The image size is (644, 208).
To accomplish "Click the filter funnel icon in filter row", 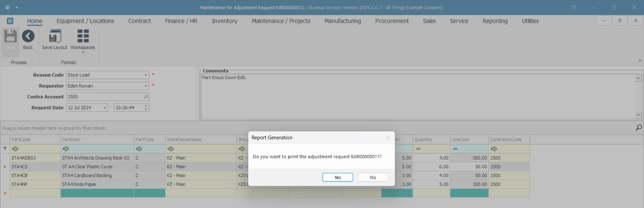I will [5, 149].
